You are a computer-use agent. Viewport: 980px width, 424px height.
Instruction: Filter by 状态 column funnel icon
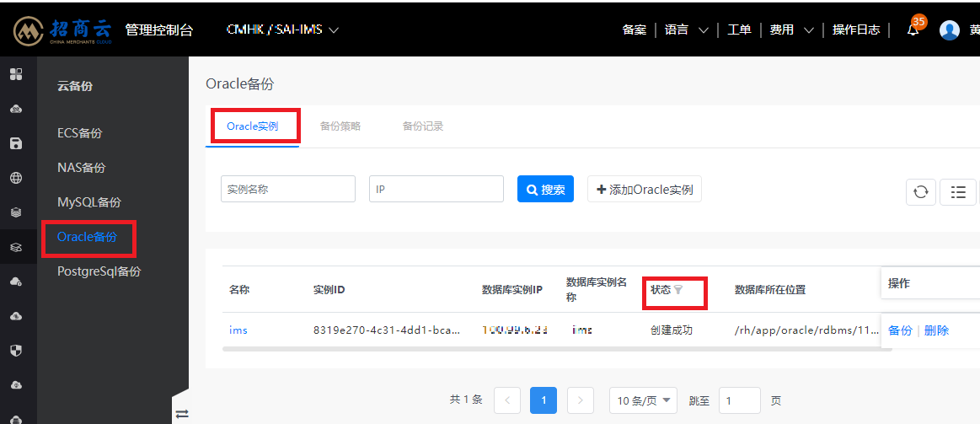pos(678,289)
